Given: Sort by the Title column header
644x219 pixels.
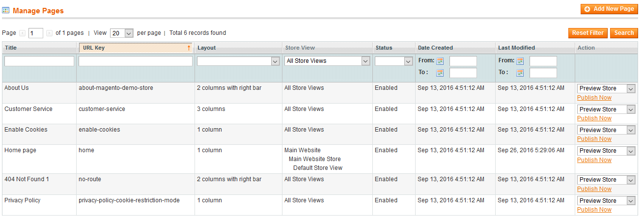Looking at the screenshot, I should (11, 48).
